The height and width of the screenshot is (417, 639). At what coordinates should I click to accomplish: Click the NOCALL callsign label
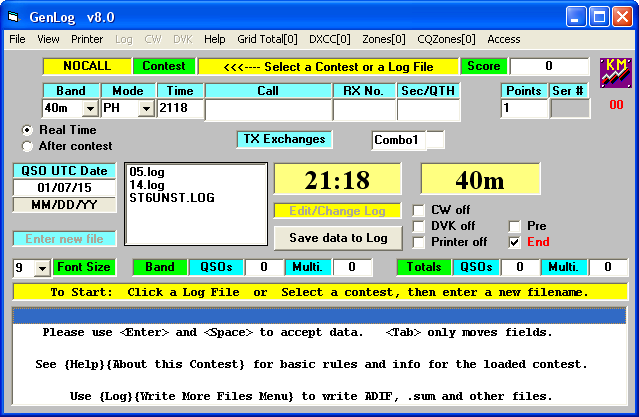(x=87, y=66)
